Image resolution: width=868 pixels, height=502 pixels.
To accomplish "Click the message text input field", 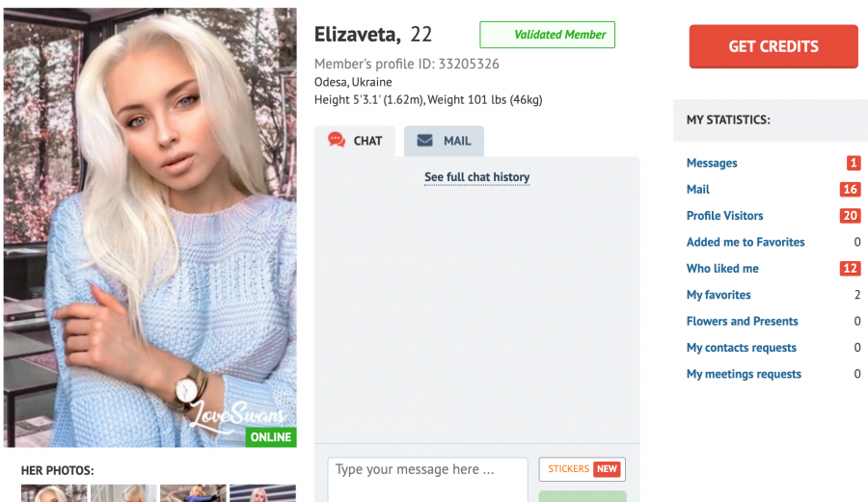I will [x=427, y=479].
